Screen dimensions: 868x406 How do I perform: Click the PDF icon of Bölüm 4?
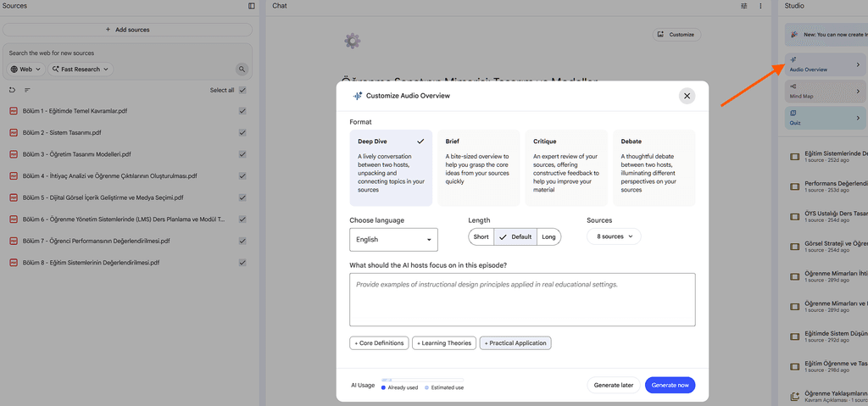point(14,176)
